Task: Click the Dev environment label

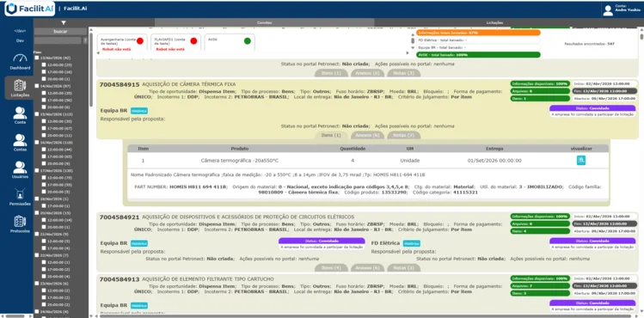Action: (20, 40)
